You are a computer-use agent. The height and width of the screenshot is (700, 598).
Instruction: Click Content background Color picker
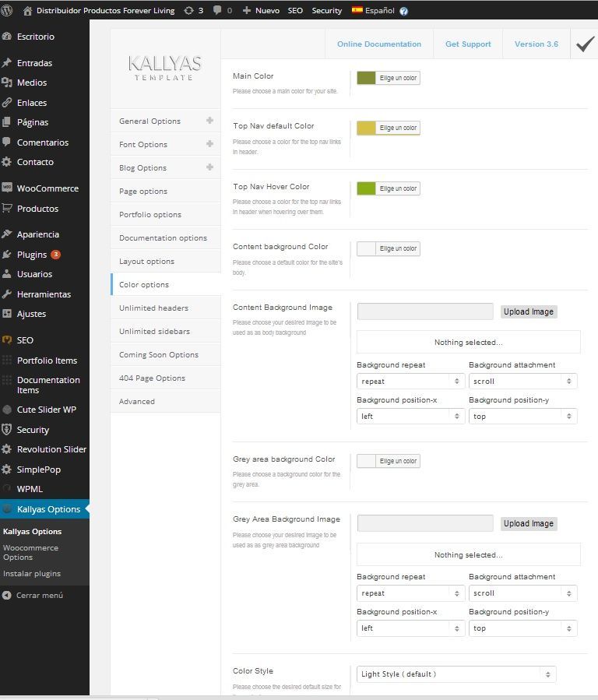[389, 248]
